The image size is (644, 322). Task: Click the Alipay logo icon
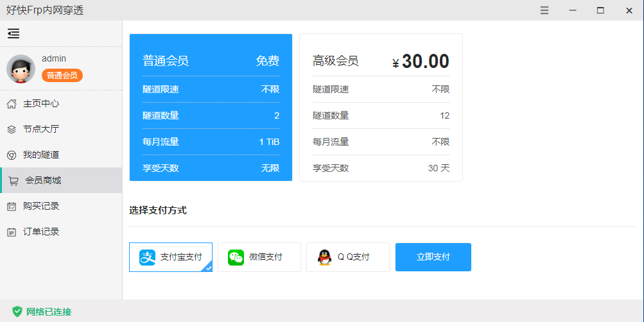point(148,257)
